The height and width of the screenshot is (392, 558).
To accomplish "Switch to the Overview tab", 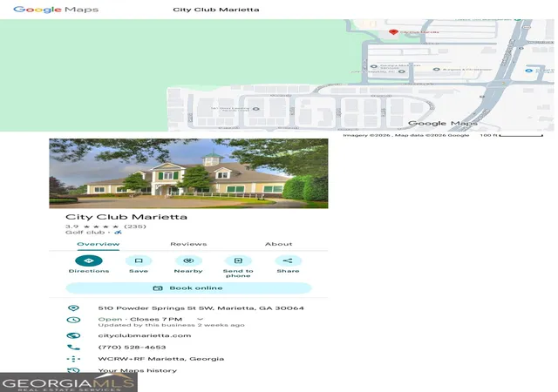I will click(99, 244).
